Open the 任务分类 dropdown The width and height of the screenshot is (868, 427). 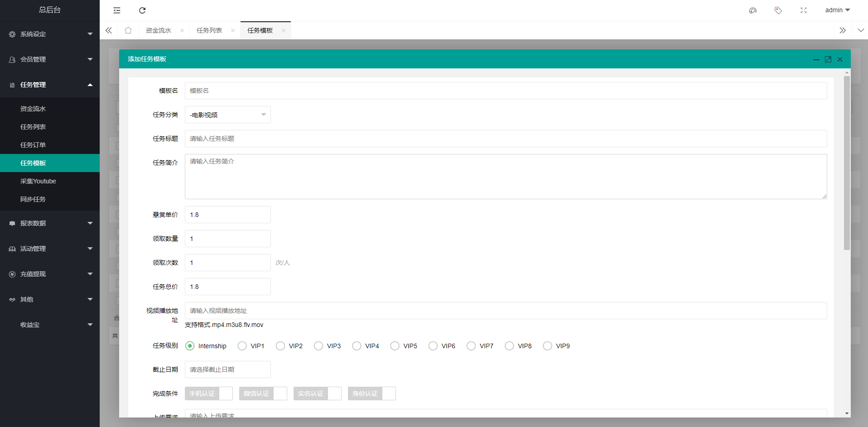(x=228, y=115)
